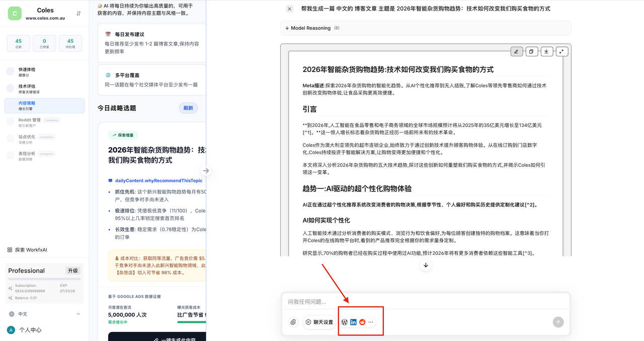Open 聊天设置 chat settings
The width and height of the screenshot is (644, 341).
click(x=319, y=322)
